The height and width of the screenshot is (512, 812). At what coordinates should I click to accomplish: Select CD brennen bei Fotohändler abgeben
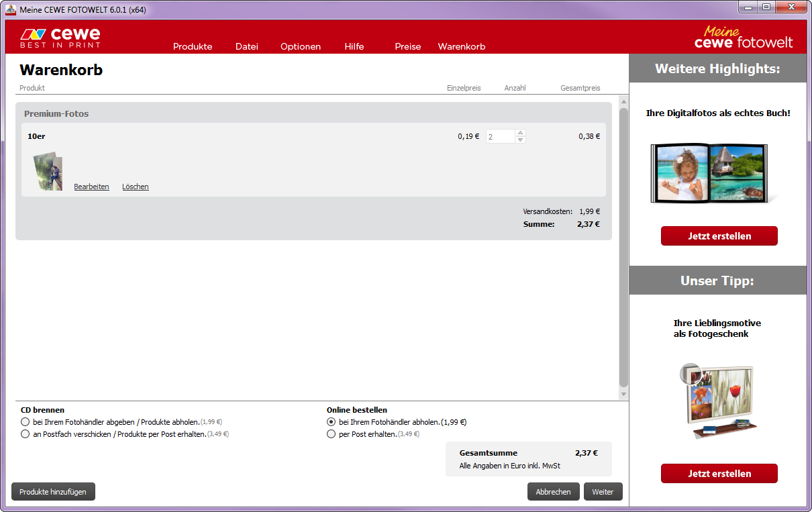[26, 422]
